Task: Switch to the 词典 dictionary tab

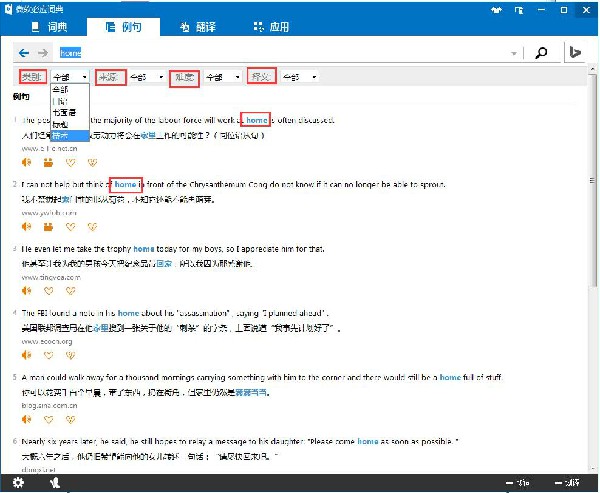Action: point(49,27)
